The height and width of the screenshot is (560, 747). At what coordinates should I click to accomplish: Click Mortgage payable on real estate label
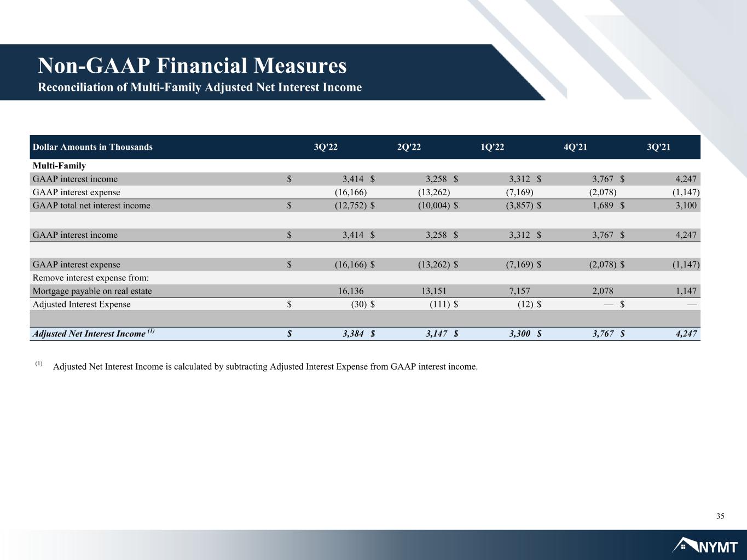point(92,291)
